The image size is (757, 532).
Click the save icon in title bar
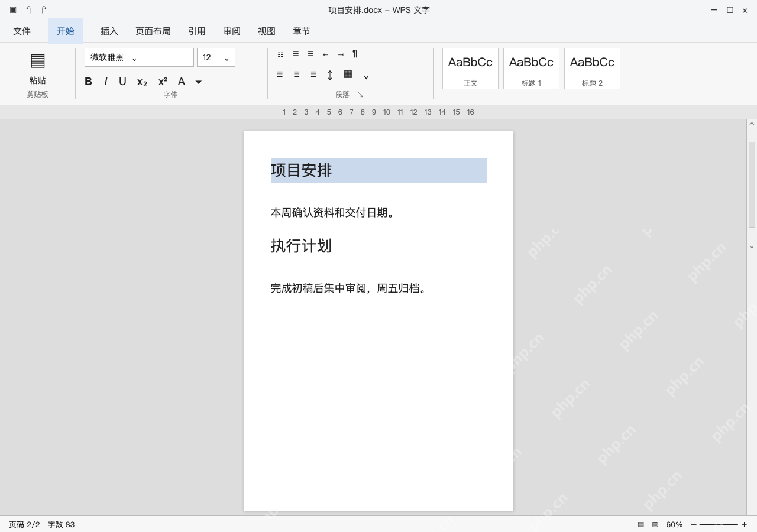coord(13,10)
